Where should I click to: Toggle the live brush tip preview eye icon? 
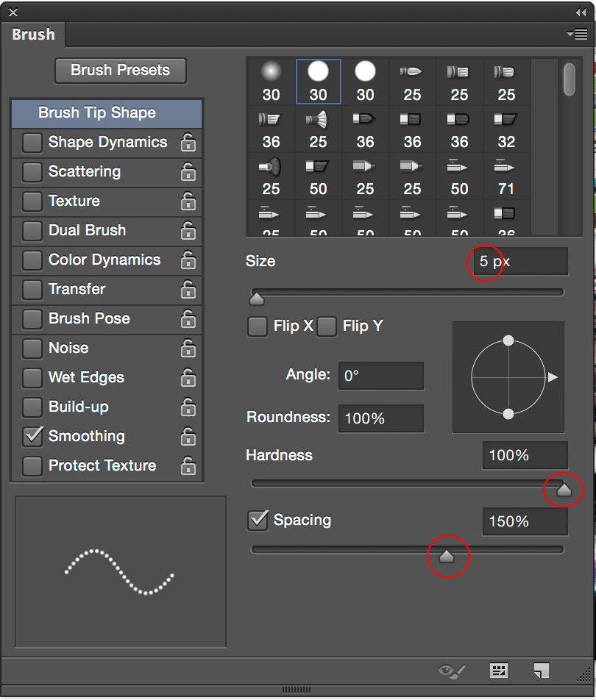coord(451,670)
